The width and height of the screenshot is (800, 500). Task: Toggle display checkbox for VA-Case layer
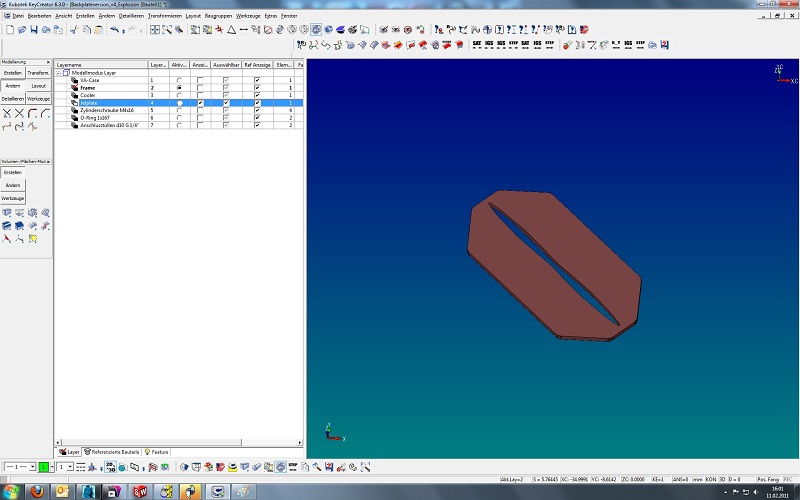click(x=200, y=80)
